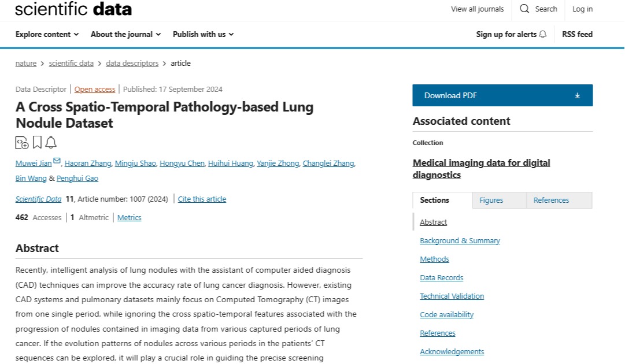This screenshot has width=625, height=364.
Task: Expand the Publish with us menu
Action: point(203,35)
